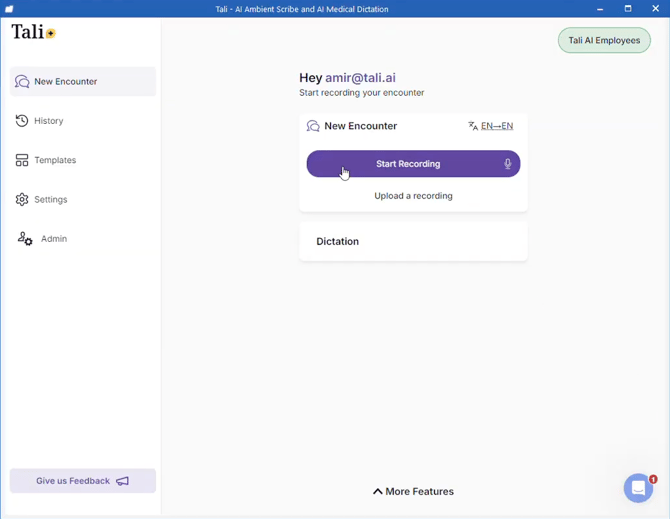Go to the Templates section

click(55, 160)
